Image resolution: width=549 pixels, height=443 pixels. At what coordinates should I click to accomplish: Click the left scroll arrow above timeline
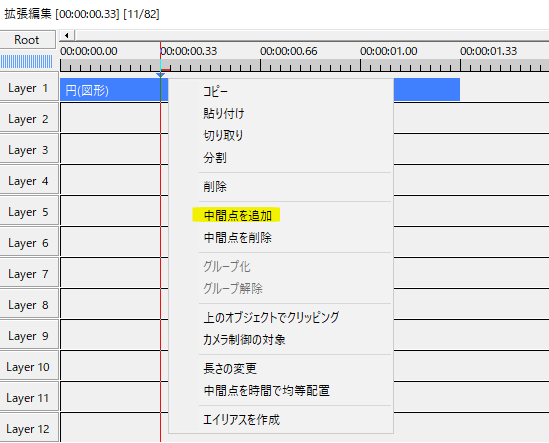67,35
